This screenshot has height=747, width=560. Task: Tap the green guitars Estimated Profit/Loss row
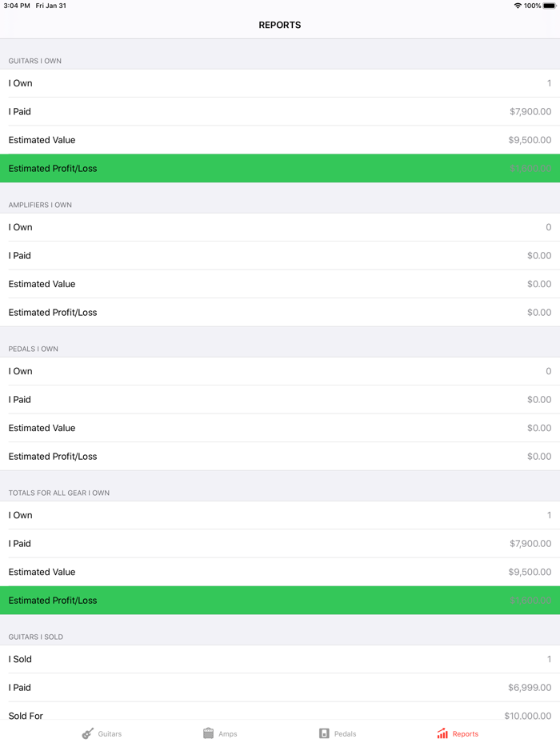[x=280, y=169]
